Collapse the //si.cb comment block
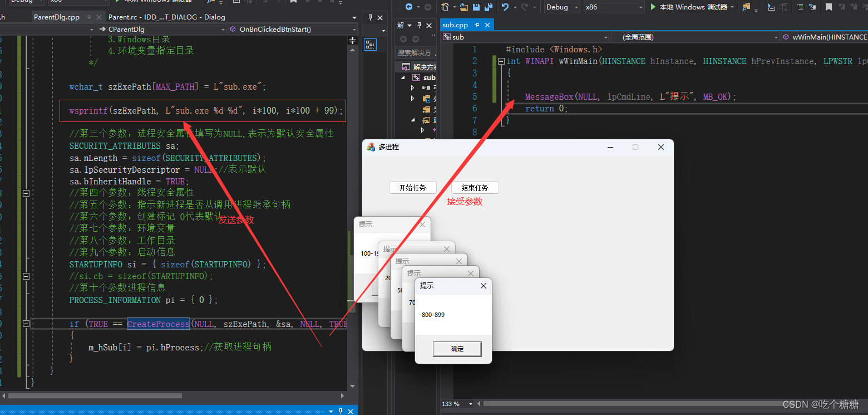 [x=26, y=276]
